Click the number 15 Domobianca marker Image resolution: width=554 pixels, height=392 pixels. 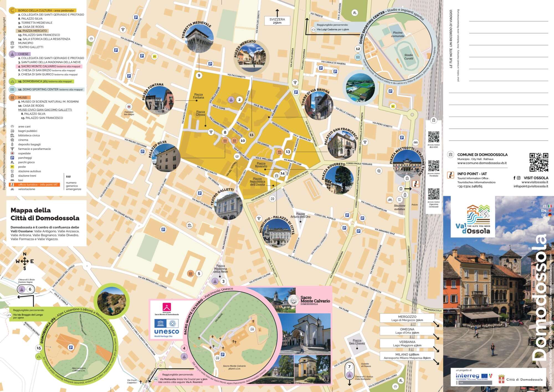39,348
